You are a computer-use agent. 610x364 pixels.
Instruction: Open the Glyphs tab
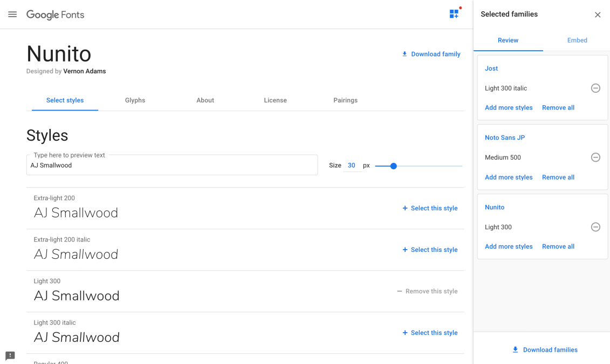click(135, 100)
